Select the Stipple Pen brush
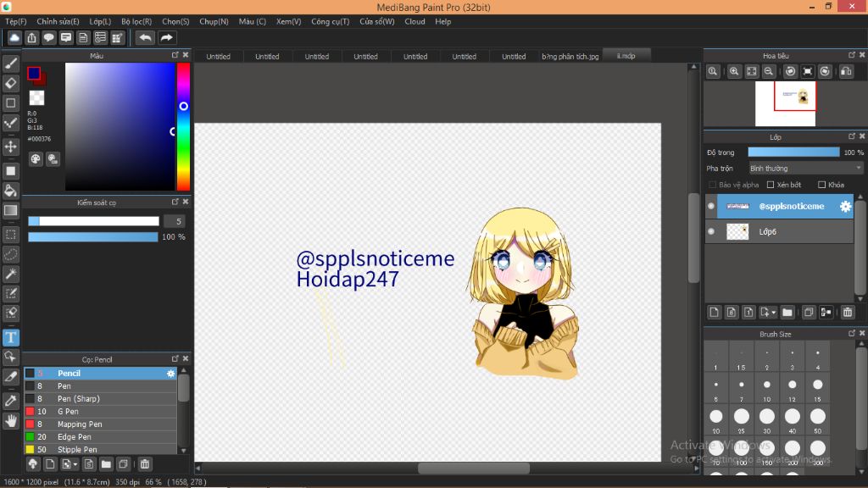The width and height of the screenshot is (868, 488). [100, 449]
